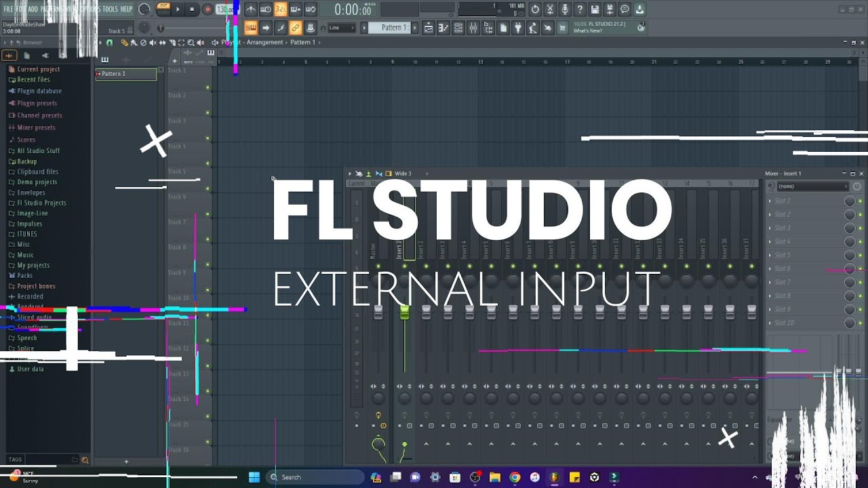Click the Play button in transport
Screen dimensions: 868x488
(x=178, y=9)
